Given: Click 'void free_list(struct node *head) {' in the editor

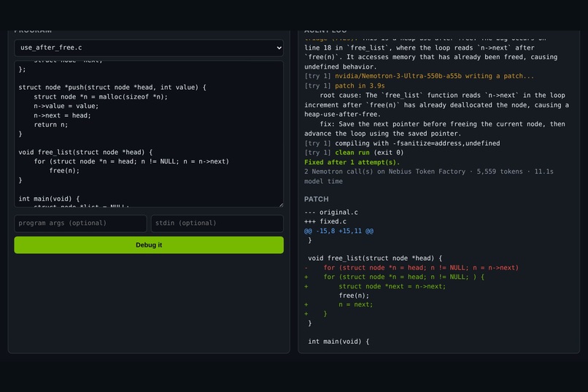Looking at the screenshot, I should coord(85,153).
